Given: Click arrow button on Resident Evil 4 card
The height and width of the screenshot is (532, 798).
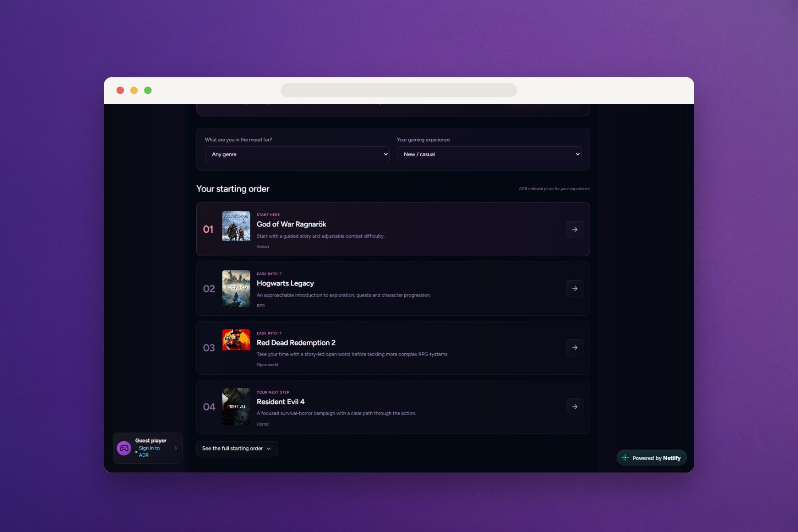Looking at the screenshot, I should coord(575,407).
